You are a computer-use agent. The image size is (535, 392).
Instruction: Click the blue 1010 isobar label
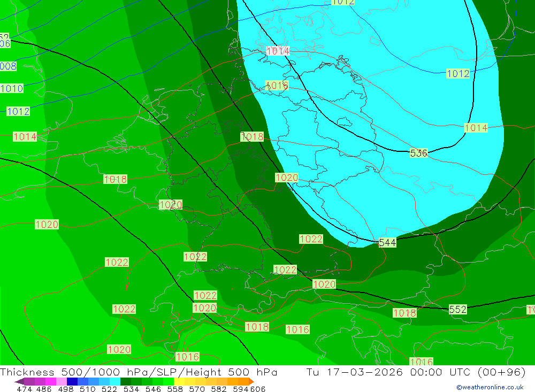pos(12,89)
